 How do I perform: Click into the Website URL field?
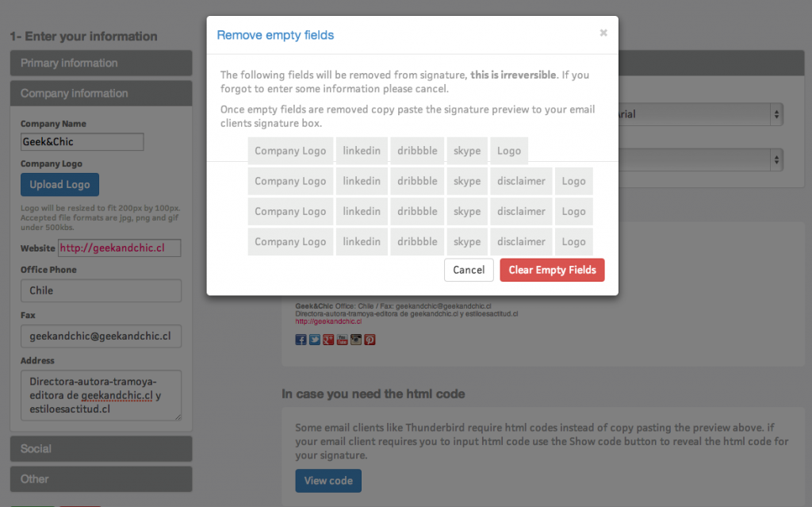pos(119,248)
